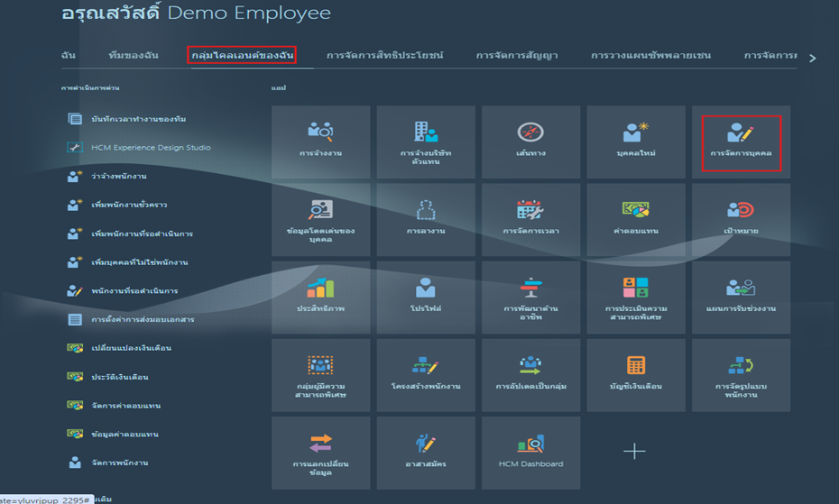
Task: Click the plus tile to add app
Action: (635, 450)
